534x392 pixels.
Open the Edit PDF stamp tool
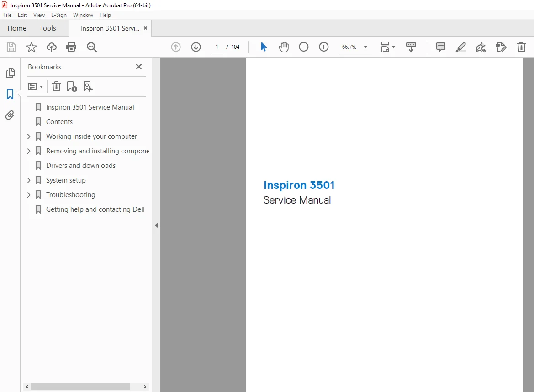[501, 47]
